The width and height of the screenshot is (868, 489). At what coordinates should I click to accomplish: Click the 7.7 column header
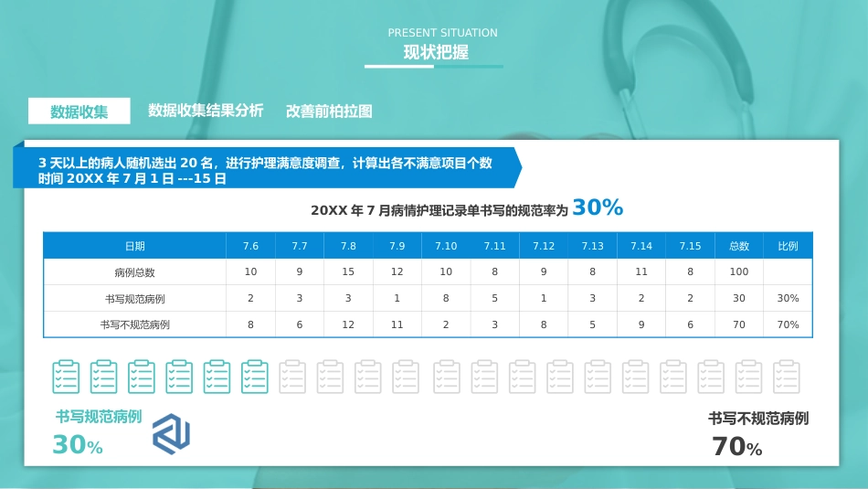pyautogui.click(x=300, y=246)
